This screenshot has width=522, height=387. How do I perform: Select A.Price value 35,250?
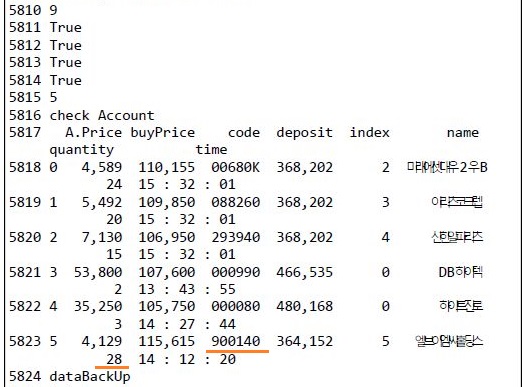[x=98, y=306]
